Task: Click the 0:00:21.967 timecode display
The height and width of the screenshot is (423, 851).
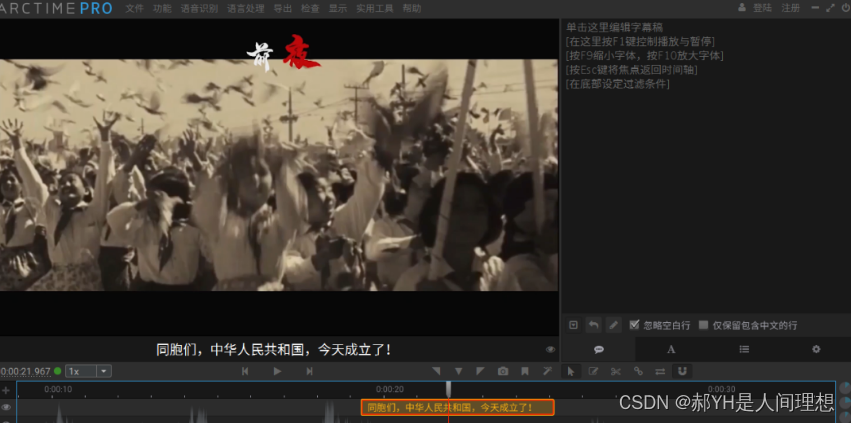Action: click(26, 371)
